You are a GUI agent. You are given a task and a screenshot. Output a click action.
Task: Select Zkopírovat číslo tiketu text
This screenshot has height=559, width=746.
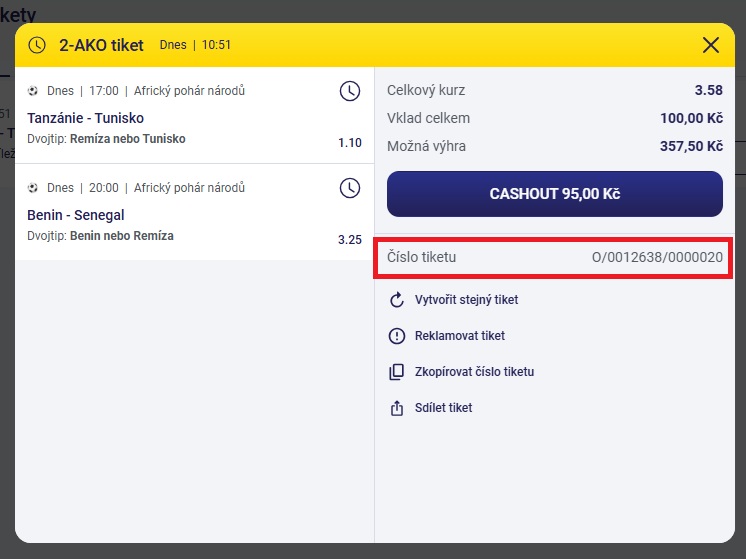[474, 372]
